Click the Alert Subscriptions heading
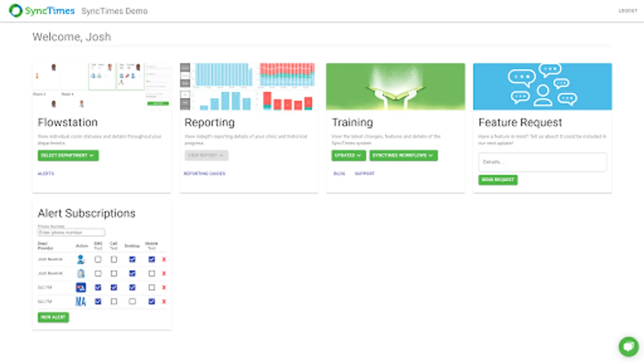 point(87,213)
